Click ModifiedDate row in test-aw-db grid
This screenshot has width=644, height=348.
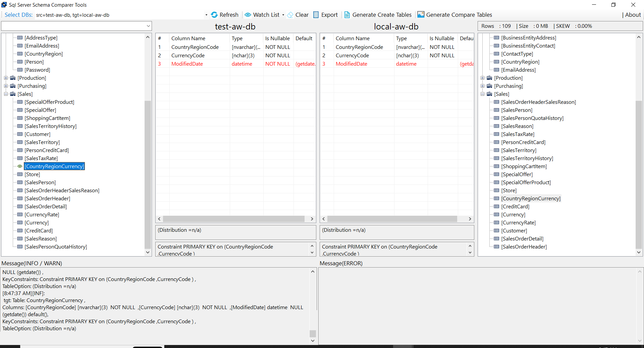[x=236, y=64]
